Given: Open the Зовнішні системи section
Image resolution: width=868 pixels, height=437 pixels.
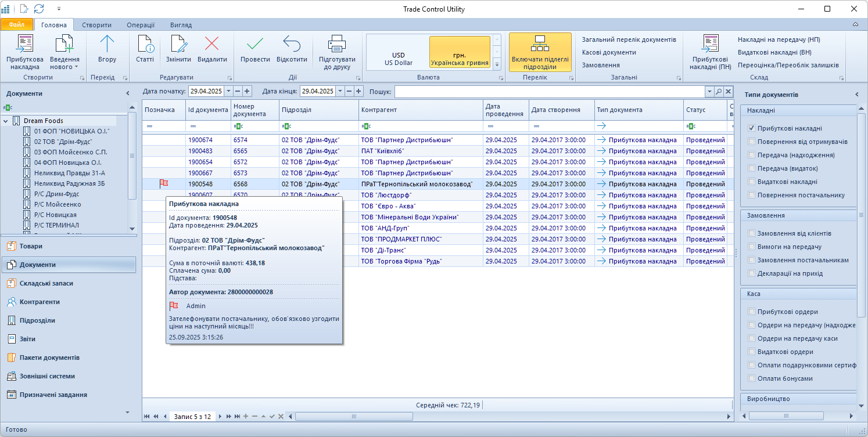Looking at the screenshot, I should pos(69,376).
